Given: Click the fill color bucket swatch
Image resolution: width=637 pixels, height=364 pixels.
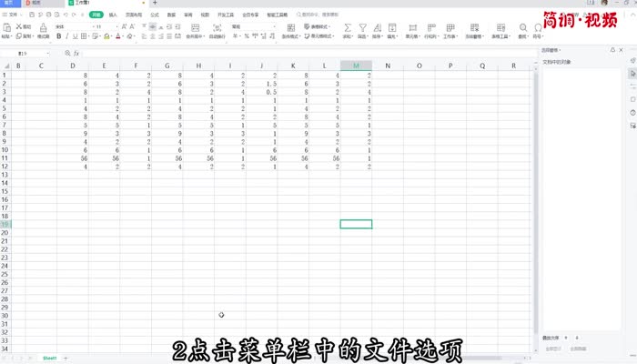Looking at the screenshot, I should pyautogui.click(x=106, y=37).
